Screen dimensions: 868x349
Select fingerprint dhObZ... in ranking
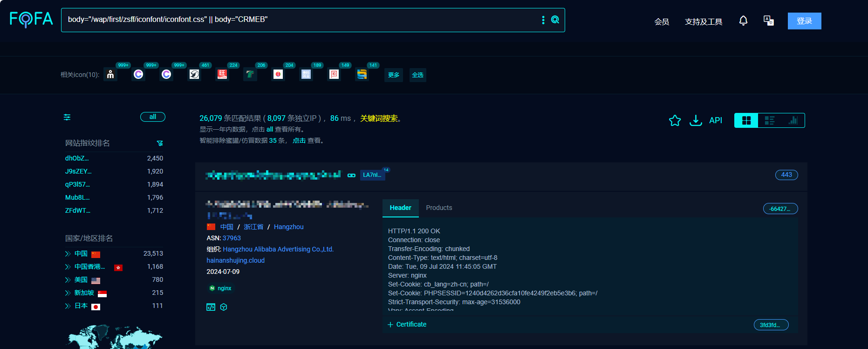[x=77, y=158]
